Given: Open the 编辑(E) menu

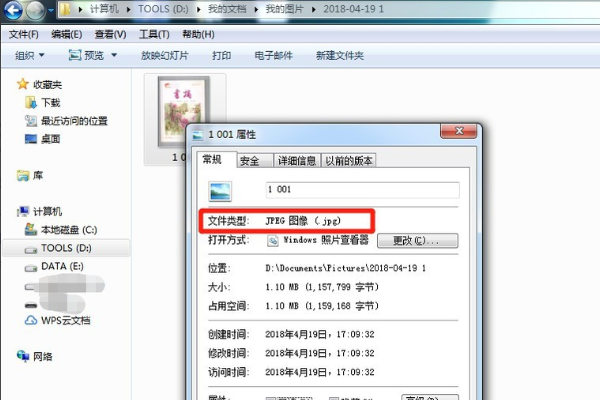Looking at the screenshot, I should tap(67, 34).
